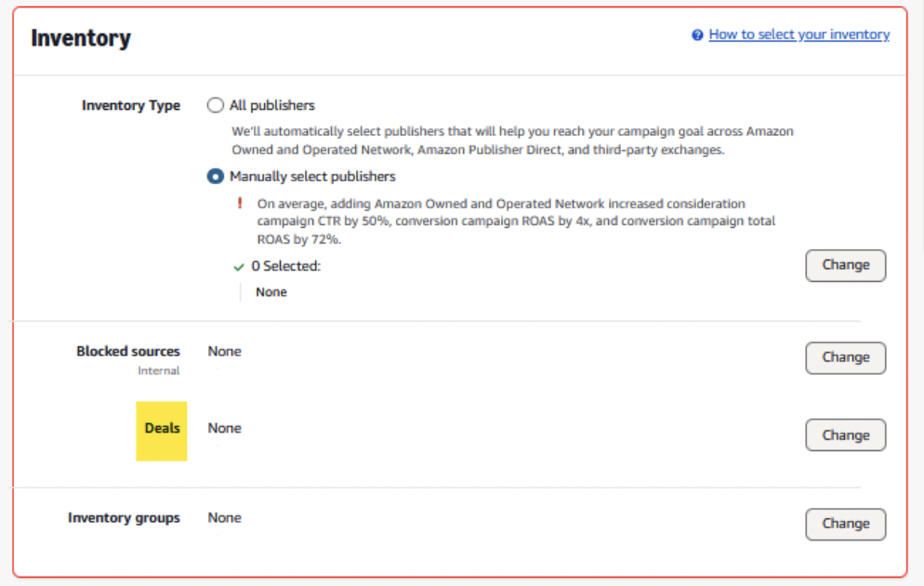Click the 0 Selected: text

click(285, 266)
